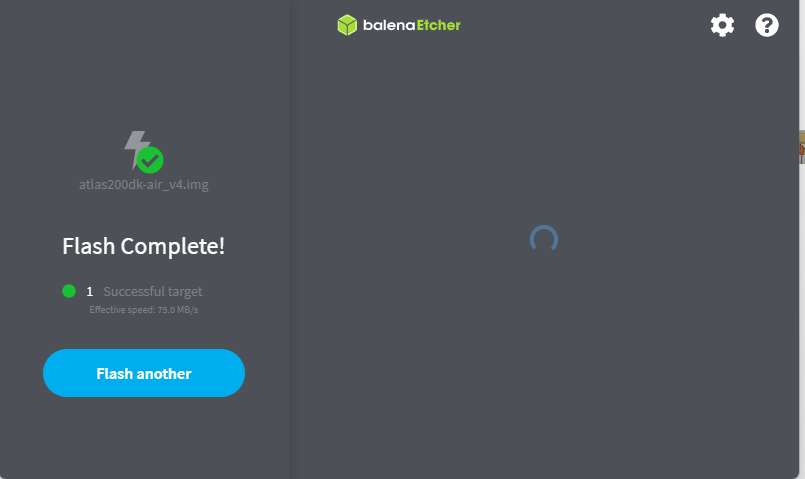Click the white 'balena' word in the logo

coord(389,25)
